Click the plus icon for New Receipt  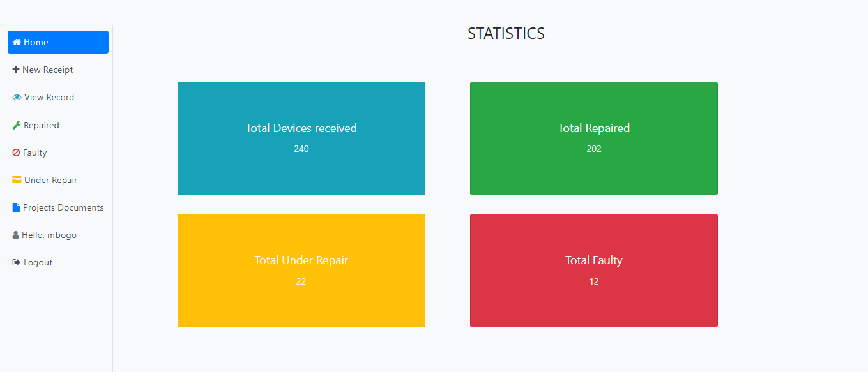(x=16, y=70)
